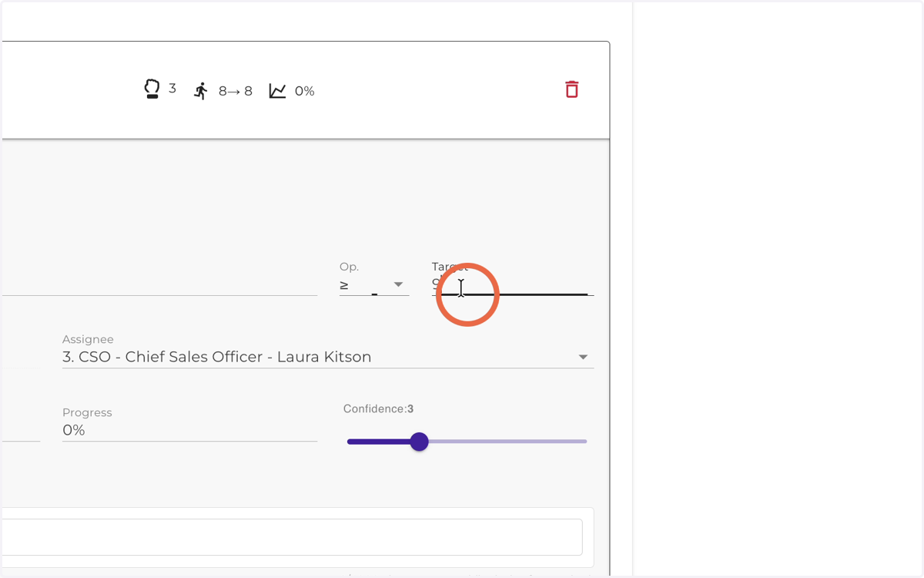Click the Confidence:3 label
Image resolution: width=924 pixels, height=578 pixels.
tap(379, 409)
